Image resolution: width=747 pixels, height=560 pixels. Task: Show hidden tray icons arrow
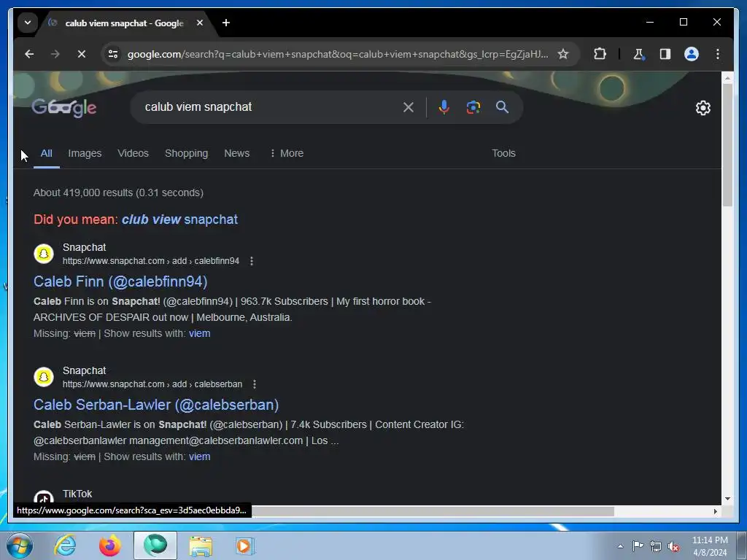point(620,546)
